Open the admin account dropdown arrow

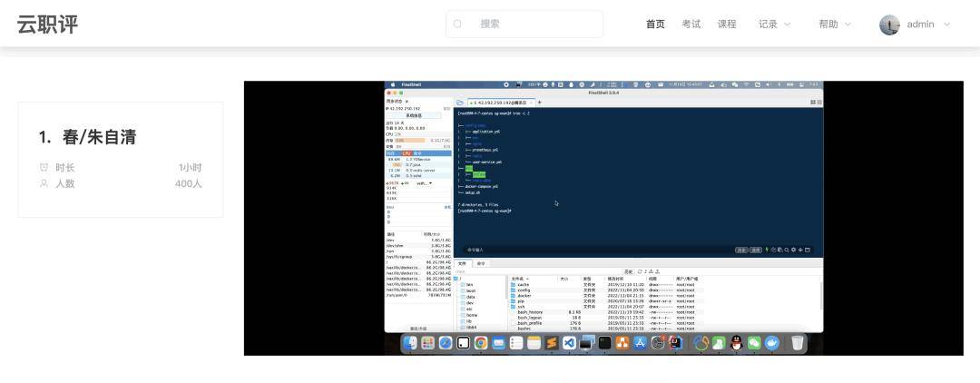(946, 25)
